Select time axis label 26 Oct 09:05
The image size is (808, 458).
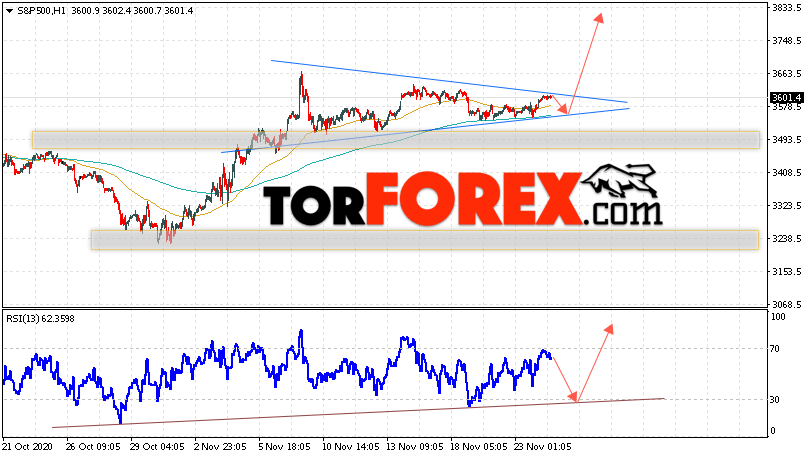point(93,447)
